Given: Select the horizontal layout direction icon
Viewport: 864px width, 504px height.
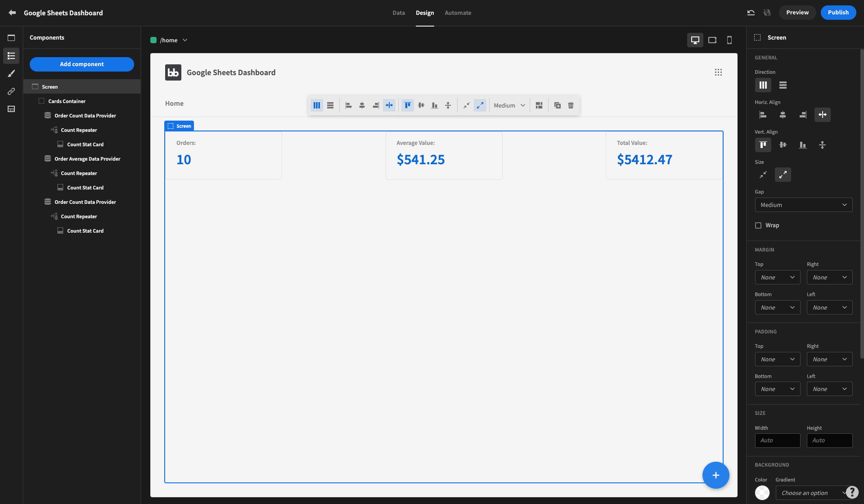Looking at the screenshot, I should [763, 85].
